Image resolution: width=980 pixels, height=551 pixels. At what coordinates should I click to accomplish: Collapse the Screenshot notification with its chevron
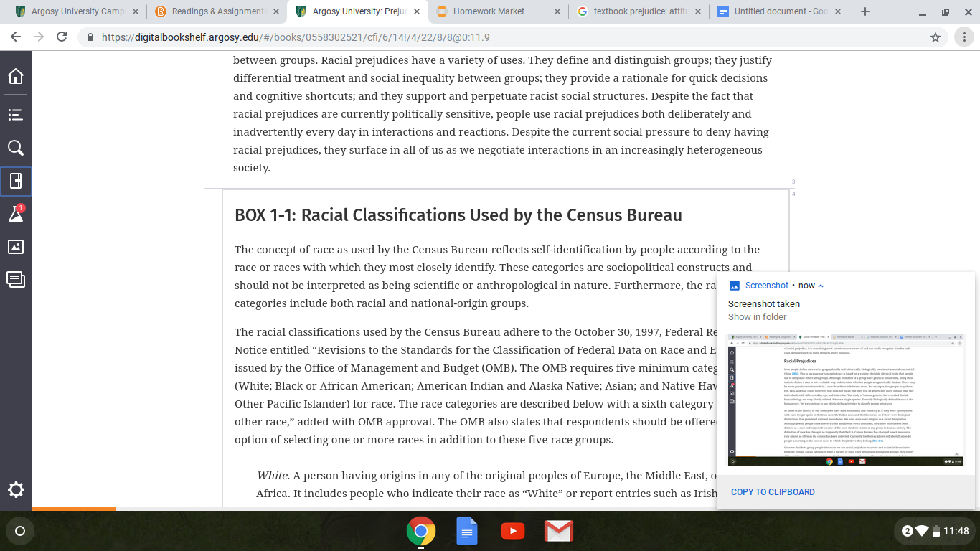821,286
